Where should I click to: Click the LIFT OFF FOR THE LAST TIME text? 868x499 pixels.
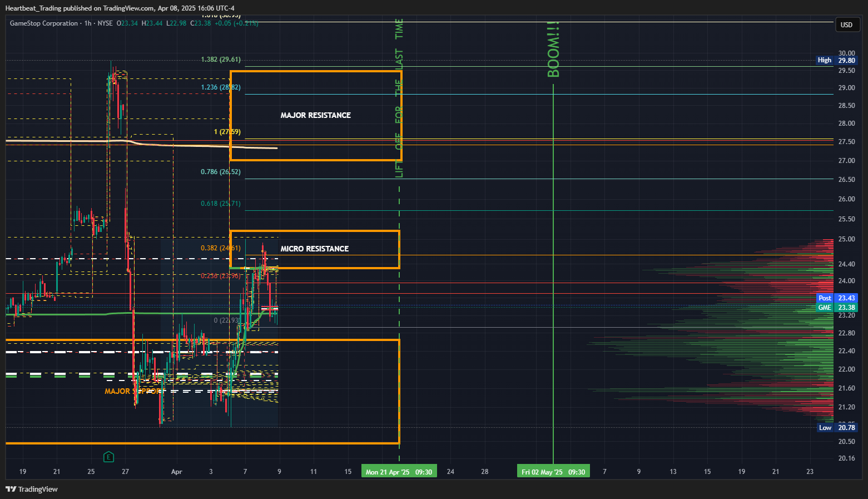[x=399, y=98]
